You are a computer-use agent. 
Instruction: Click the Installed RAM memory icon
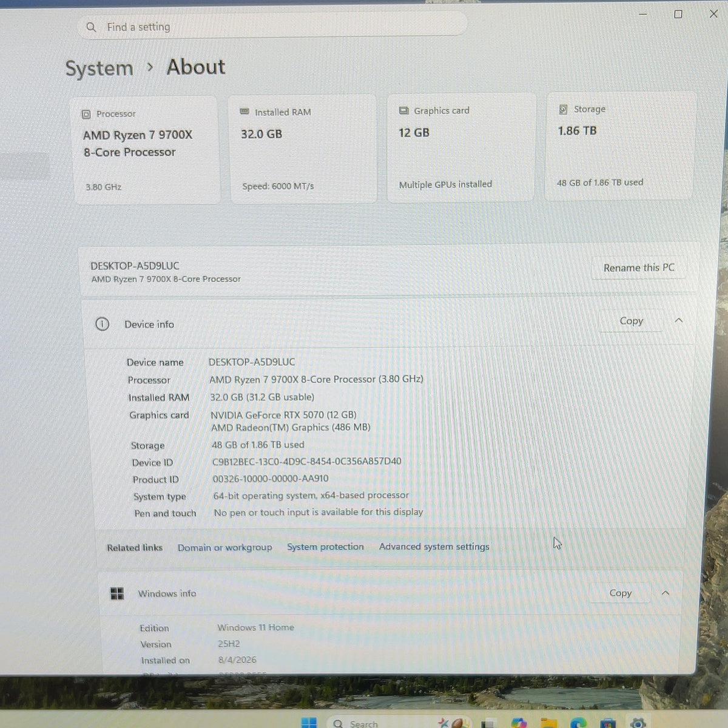[x=244, y=112]
